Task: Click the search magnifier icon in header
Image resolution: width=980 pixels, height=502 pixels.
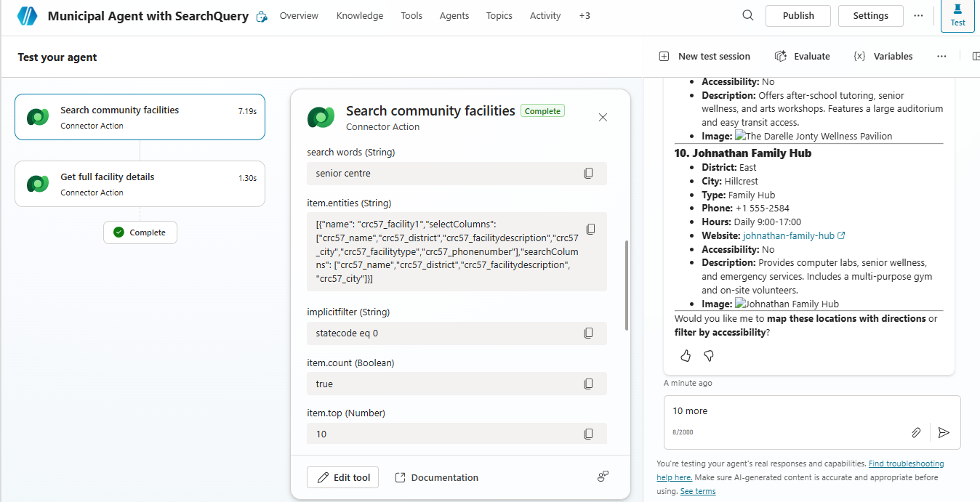Action: pyautogui.click(x=747, y=15)
